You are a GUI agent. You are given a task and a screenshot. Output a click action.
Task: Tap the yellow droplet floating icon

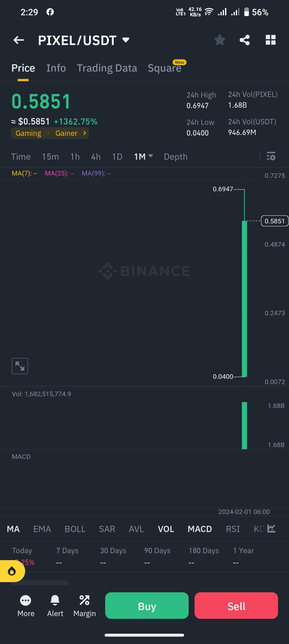(x=12, y=571)
